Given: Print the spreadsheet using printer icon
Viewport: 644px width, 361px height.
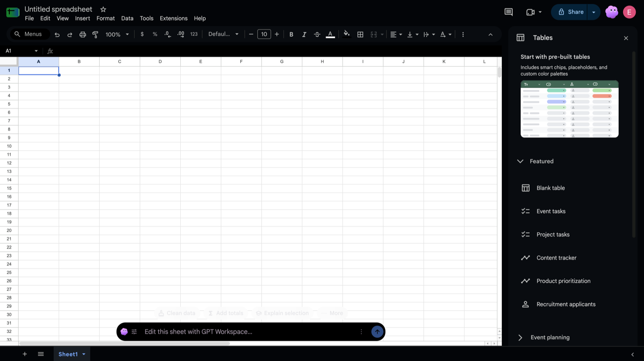Looking at the screenshot, I should click(83, 35).
